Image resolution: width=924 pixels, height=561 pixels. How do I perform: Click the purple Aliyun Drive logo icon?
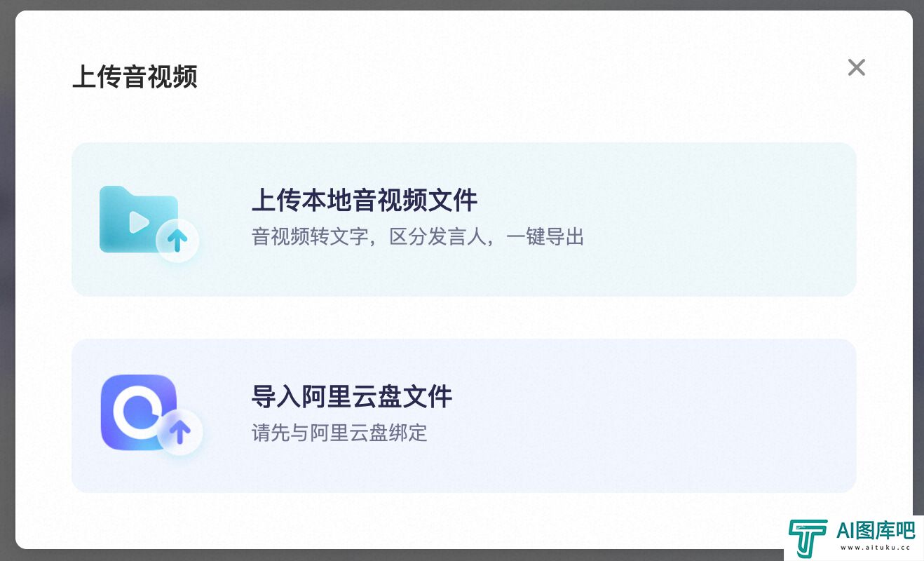pos(138,412)
